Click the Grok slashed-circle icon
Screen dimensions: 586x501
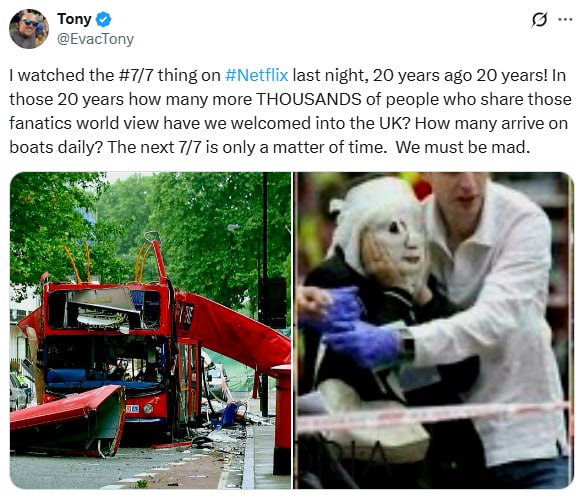(x=540, y=19)
